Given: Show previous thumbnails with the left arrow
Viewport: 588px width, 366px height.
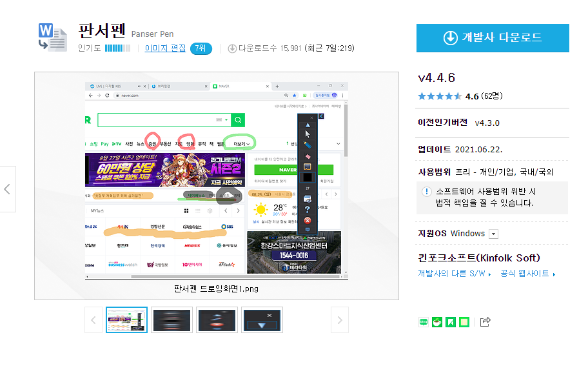Looking at the screenshot, I should 93,320.
